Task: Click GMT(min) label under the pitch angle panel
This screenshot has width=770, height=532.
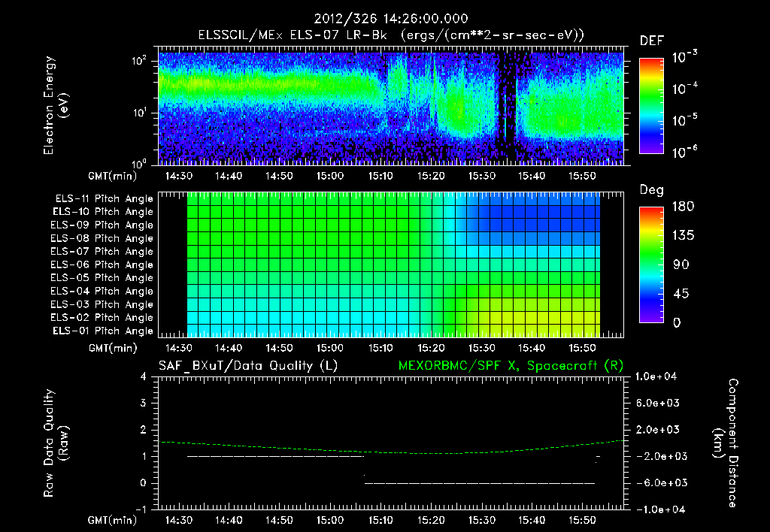Action: tap(113, 348)
